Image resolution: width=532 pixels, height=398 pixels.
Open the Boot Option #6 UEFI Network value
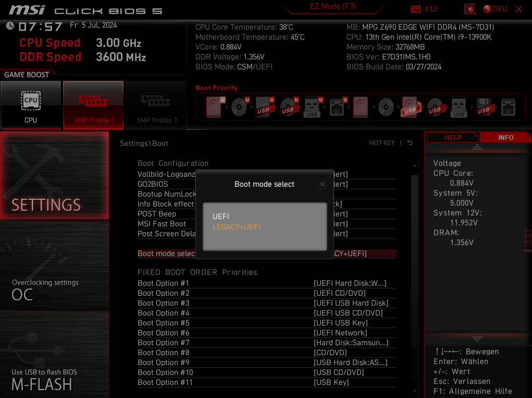[x=340, y=333]
